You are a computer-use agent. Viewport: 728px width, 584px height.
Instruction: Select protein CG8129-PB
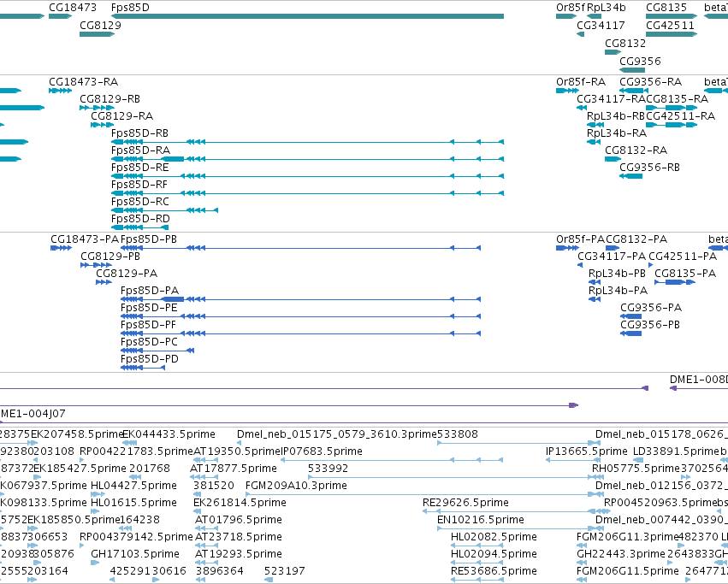click(110, 257)
